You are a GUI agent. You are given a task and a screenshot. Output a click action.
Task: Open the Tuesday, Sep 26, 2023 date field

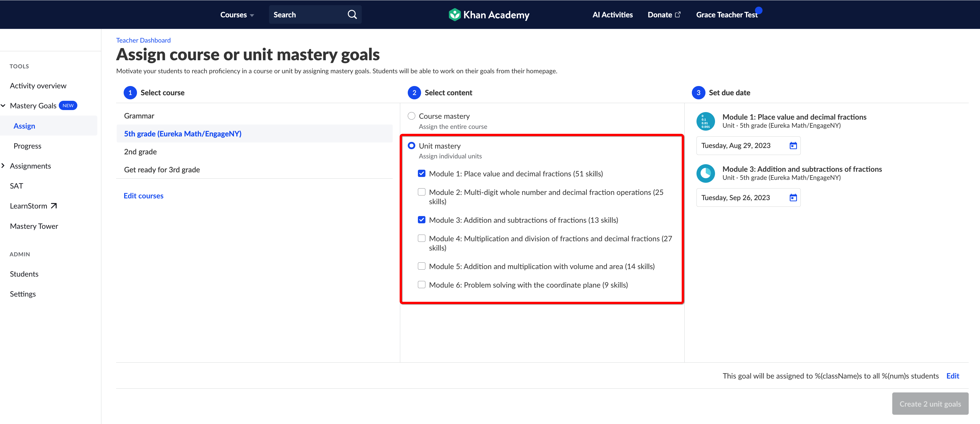(748, 198)
